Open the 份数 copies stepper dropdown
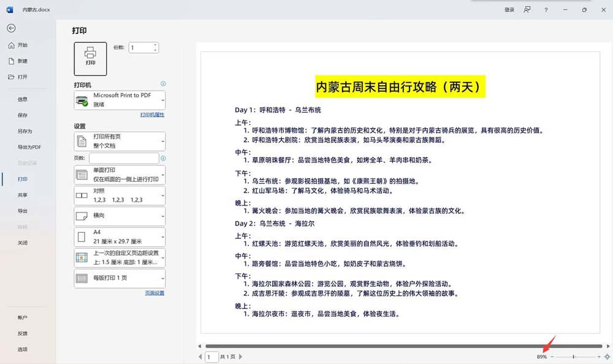Image resolution: width=613 pixels, height=364 pixels. [x=156, y=48]
